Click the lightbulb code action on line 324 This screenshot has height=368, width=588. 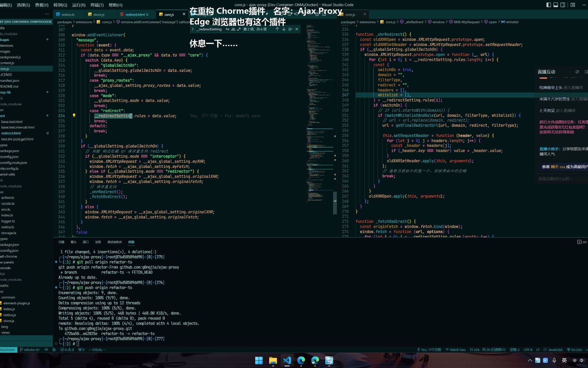74,116
